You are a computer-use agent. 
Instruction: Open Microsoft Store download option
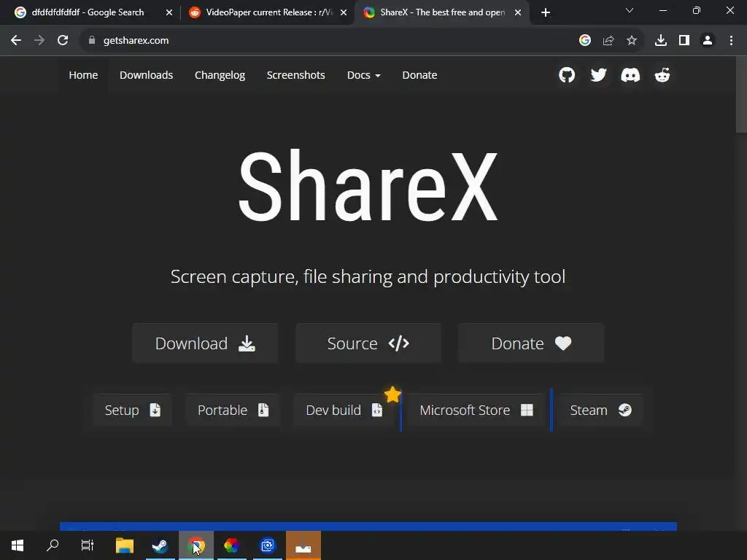(476, 410)
